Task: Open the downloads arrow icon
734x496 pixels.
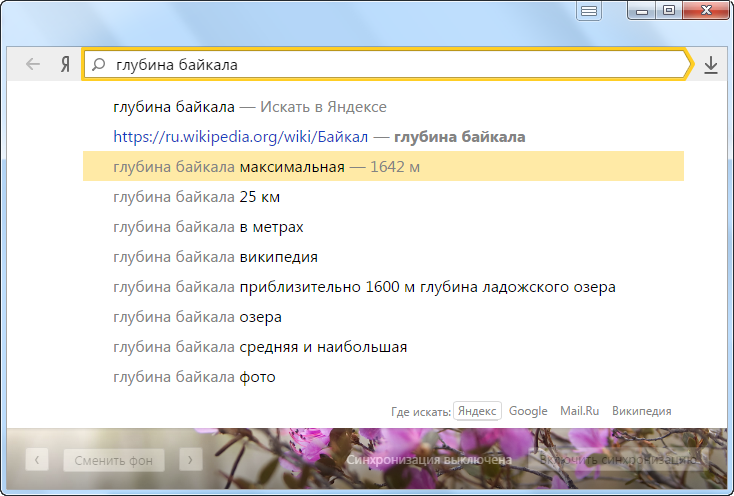Action: pyautogui.click(x=711, y=65)
